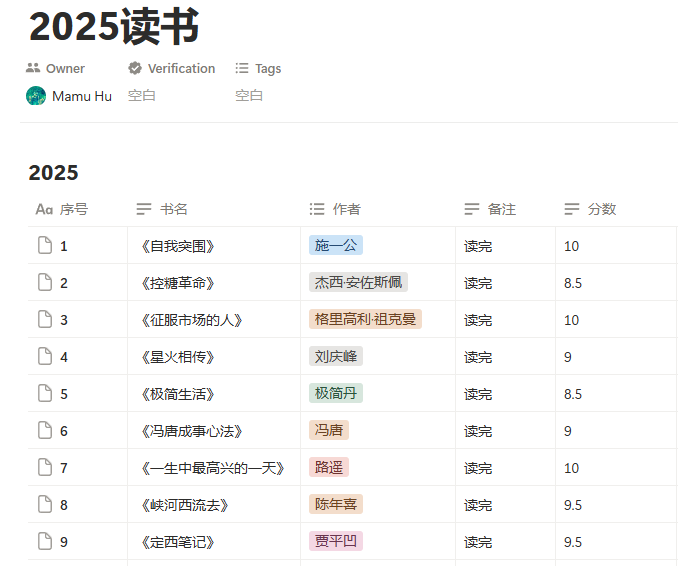Viewport: 678px width, 566px height.
Task: Click the page icon in row 1
Action: (44, 246)
